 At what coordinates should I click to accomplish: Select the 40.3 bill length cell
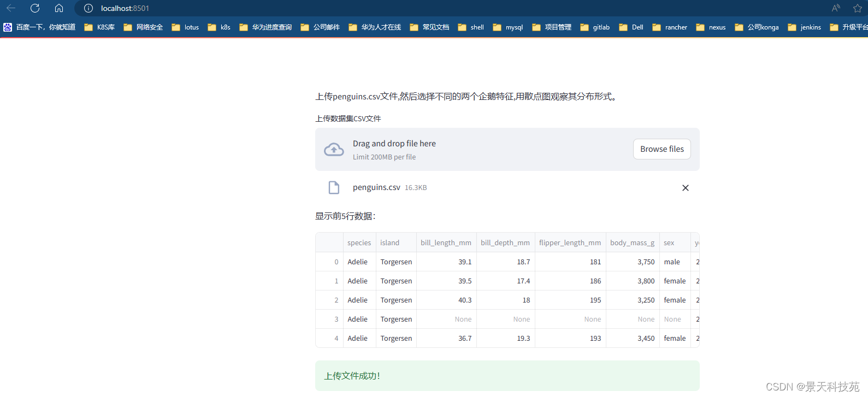click(446, 300)
